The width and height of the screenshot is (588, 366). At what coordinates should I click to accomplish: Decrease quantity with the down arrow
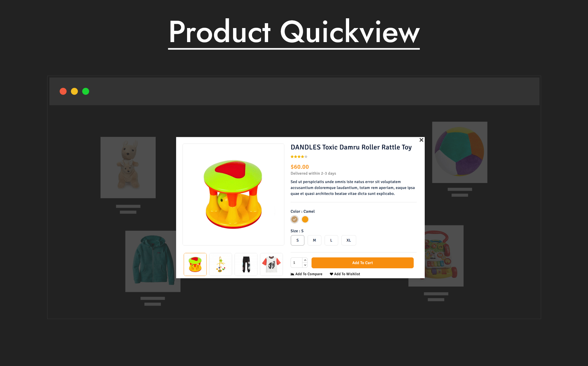[x=305, y=265]
